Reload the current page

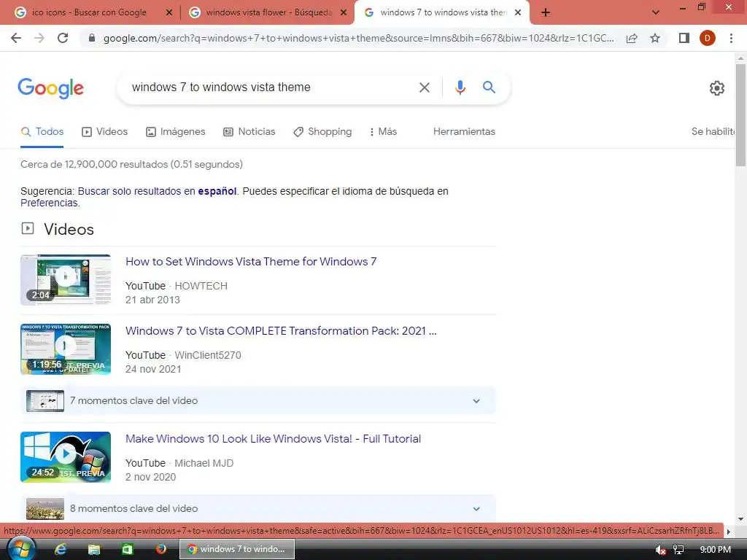63,38
